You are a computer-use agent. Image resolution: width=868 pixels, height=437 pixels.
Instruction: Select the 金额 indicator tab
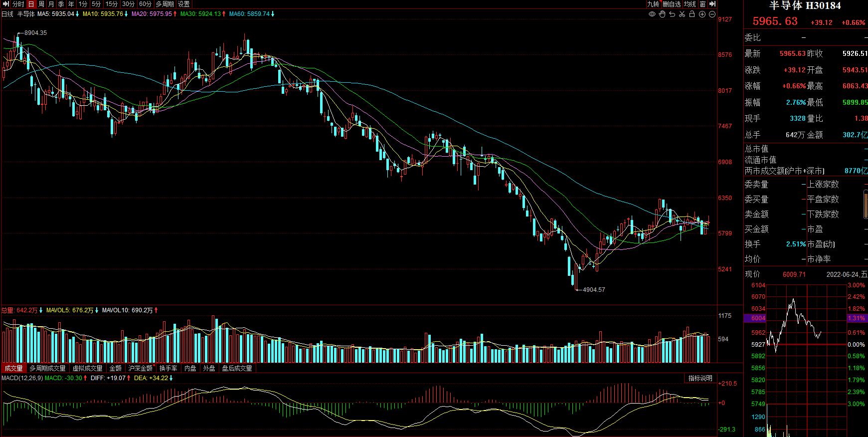point(115,368)
